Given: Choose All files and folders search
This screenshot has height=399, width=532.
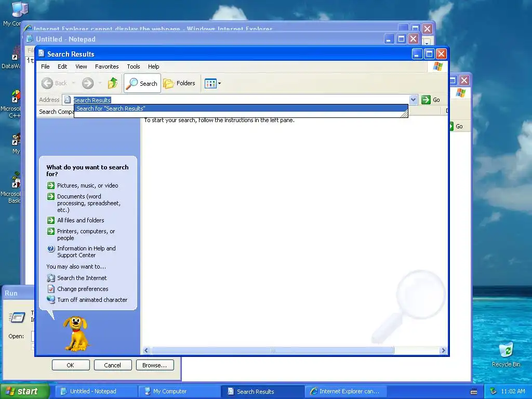Looking at the screenshot, I should pyautogui.click(x=81, y=220).
